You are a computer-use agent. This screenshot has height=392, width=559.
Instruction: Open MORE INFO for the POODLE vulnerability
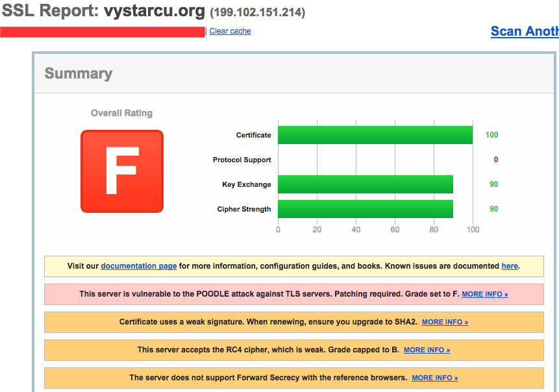click(x=485, y=294)
